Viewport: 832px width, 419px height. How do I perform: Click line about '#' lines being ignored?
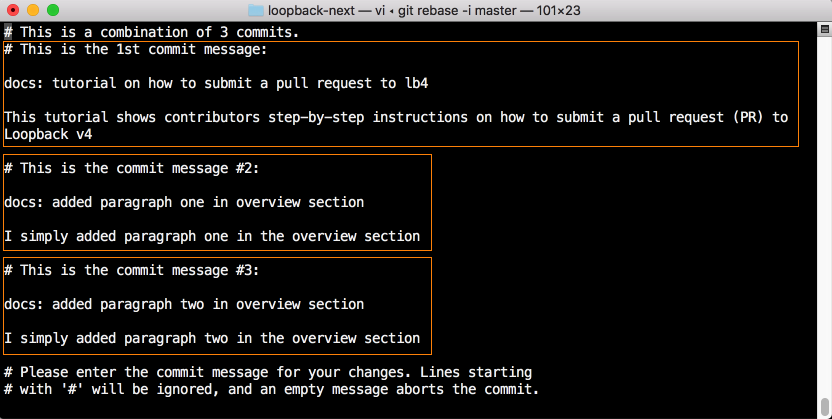(x=272, y=389)
